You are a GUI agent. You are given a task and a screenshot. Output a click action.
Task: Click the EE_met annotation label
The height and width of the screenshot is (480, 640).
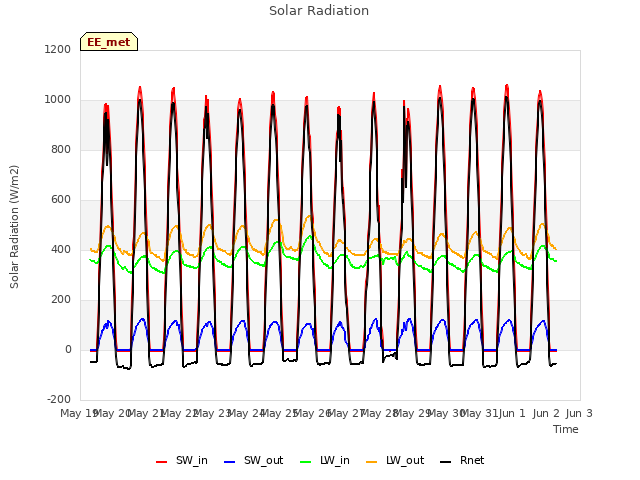tap(109, 42)
